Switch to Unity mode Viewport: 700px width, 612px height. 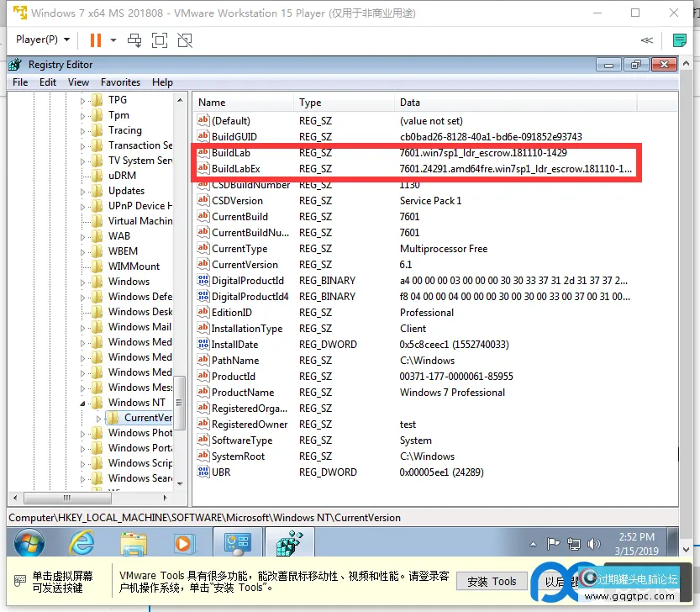[184, 40]
